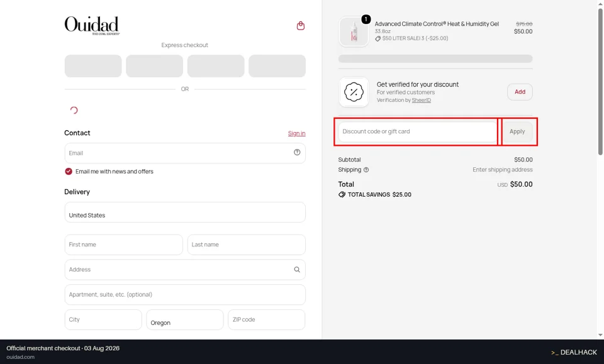Image resolution: width=604 pixels, height=364 pixels.
Task: Focus the Email input field
Action: click(185, 153)
